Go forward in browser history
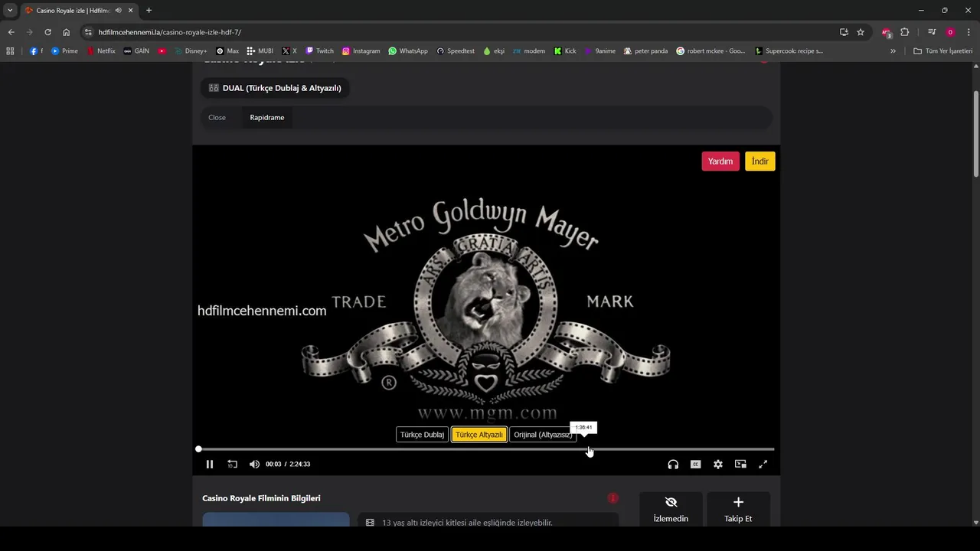Screen dimensions: 980x551 [x=29, y=32]
